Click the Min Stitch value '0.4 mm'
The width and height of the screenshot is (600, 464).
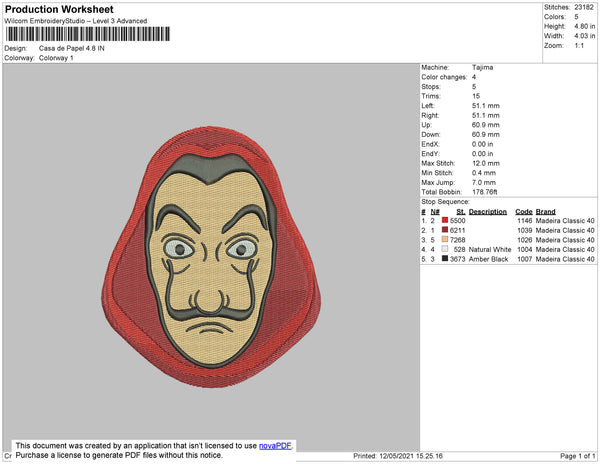484,173
